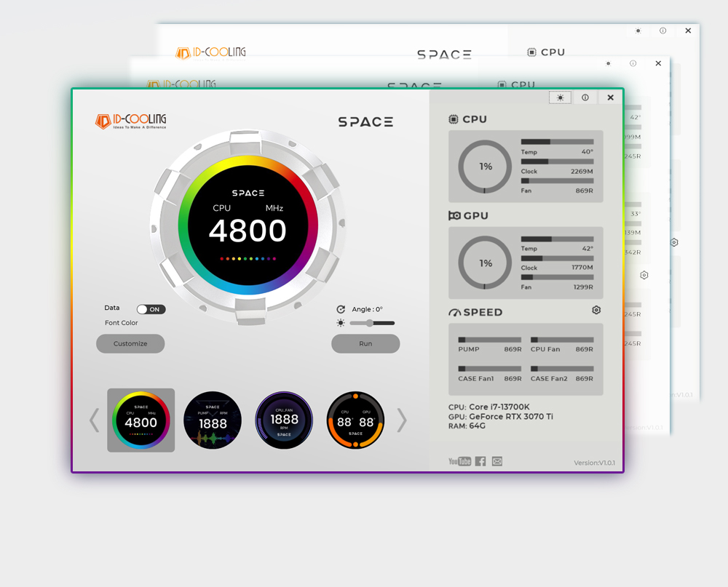Select the waveform PUMP 1888 theme thumbnail
Viewport: 728px width, 587px height.
213,420
